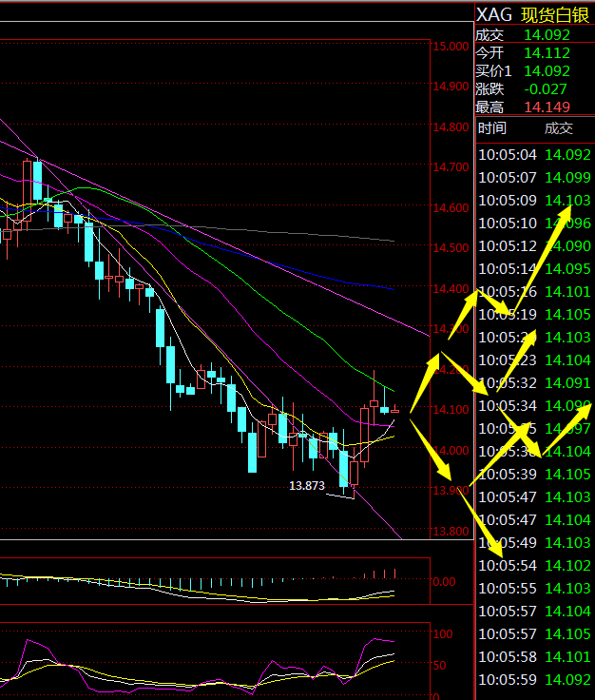Select price 14.104 in the 10:05:23 row
The width and height of the screenshot is (595, 700).
(567, 360)
